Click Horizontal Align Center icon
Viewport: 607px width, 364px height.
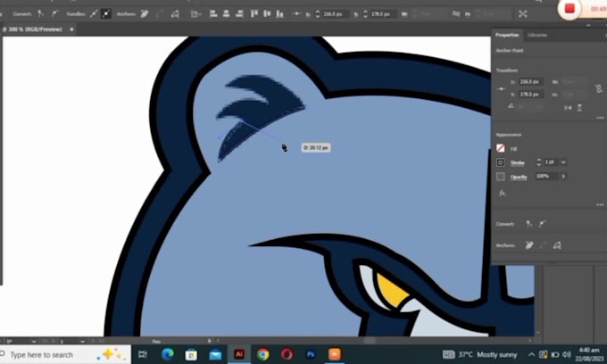click(227, 14)
